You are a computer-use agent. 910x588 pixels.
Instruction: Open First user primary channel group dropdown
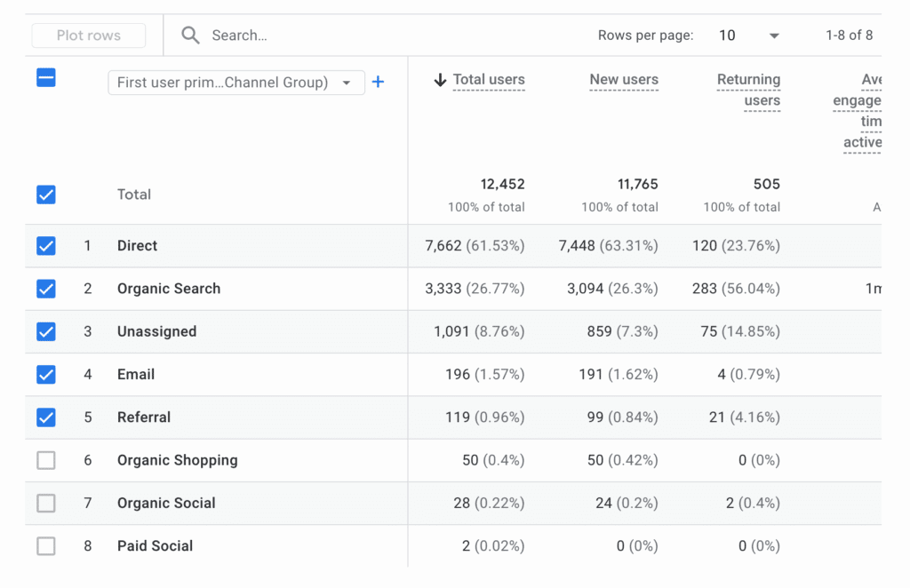235,83
